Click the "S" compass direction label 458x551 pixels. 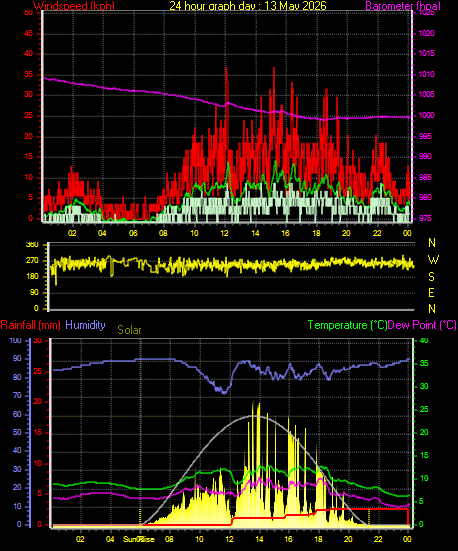[x=432, y=277]
